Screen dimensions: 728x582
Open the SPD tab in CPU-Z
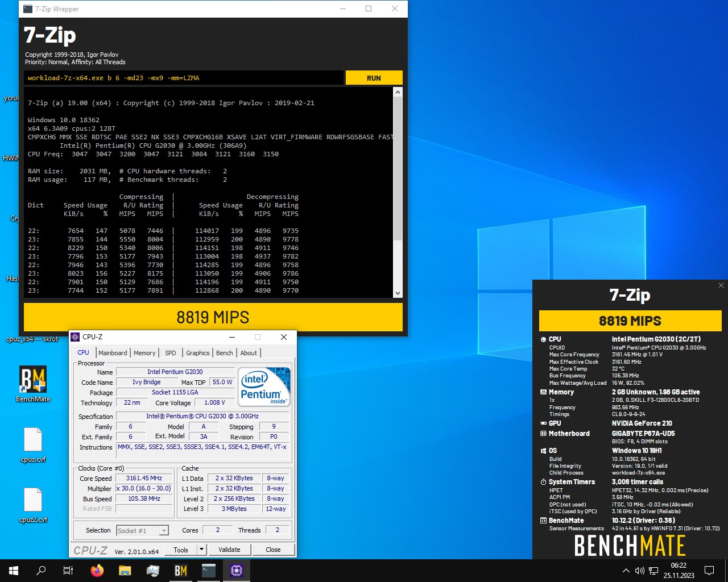pos(171,353)
